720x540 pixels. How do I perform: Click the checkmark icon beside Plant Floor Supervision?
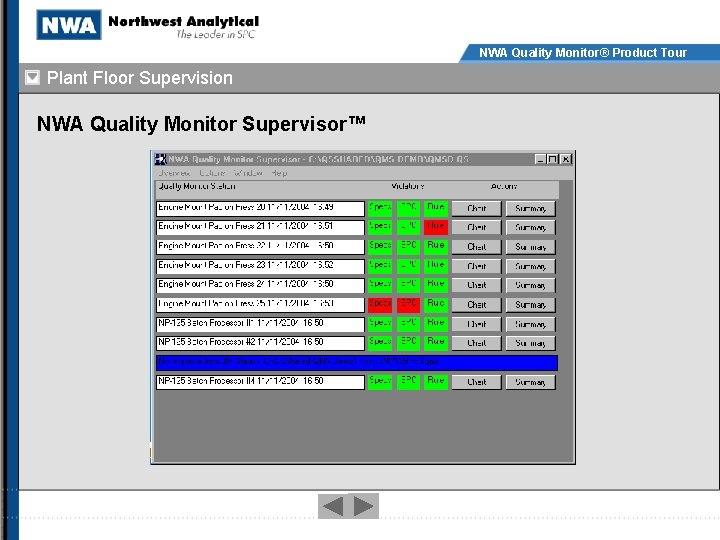click(32, 78)
